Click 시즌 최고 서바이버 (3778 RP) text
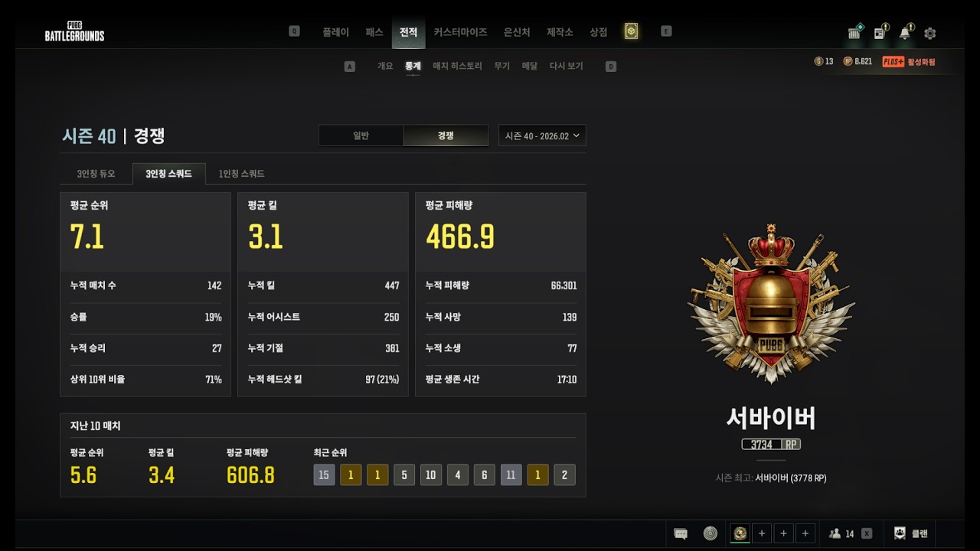Viewport: 980px width, 551px height. coord(771,478)
